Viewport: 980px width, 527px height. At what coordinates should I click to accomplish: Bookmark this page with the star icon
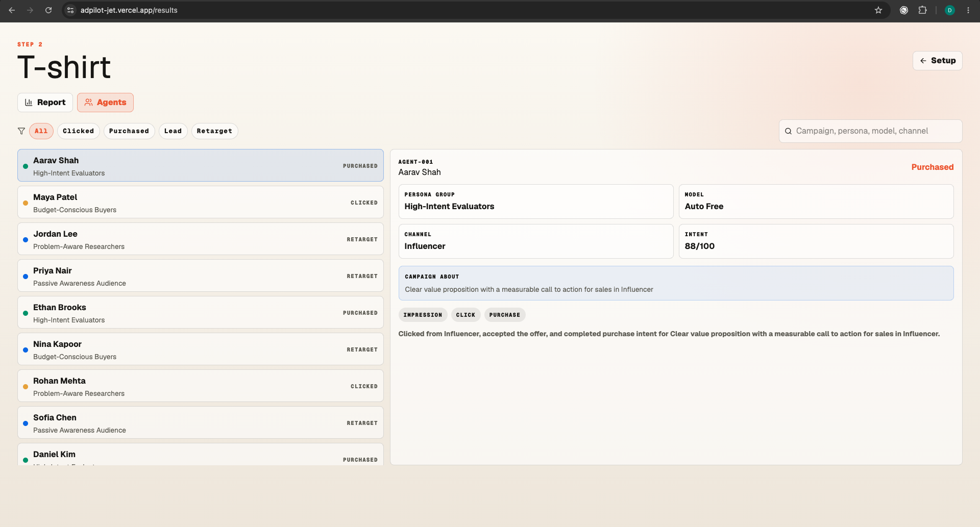click(878, 10)
